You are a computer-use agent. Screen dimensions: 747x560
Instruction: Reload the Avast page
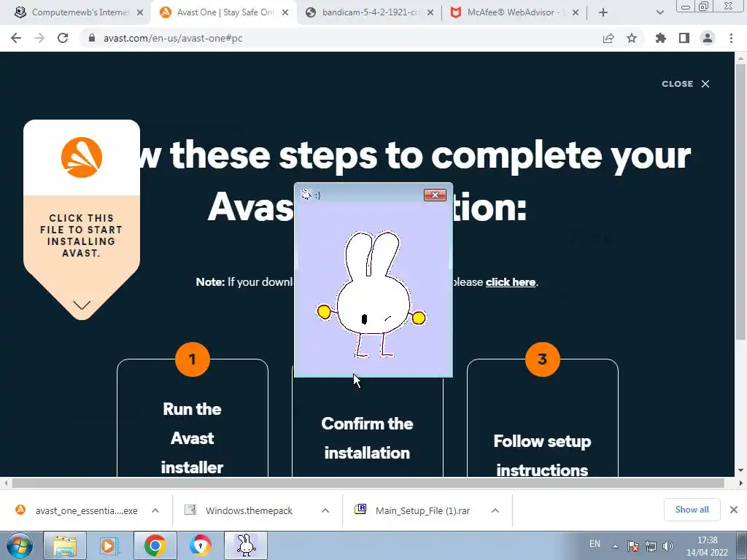(x=63, y=38)
